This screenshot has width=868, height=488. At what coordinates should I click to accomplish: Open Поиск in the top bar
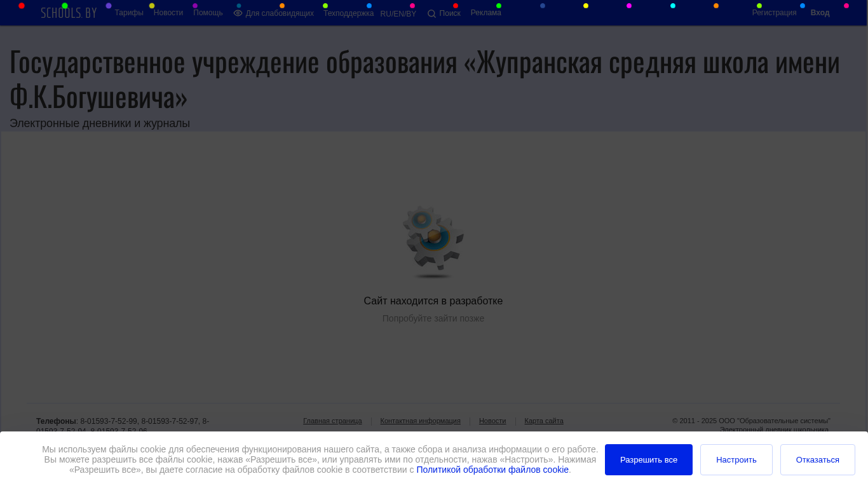coord(450,13)
